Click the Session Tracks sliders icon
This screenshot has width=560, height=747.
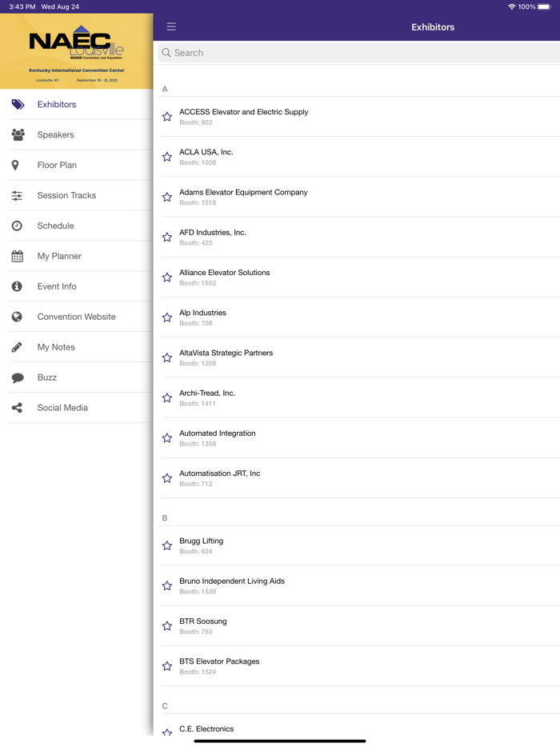(17, 195)
